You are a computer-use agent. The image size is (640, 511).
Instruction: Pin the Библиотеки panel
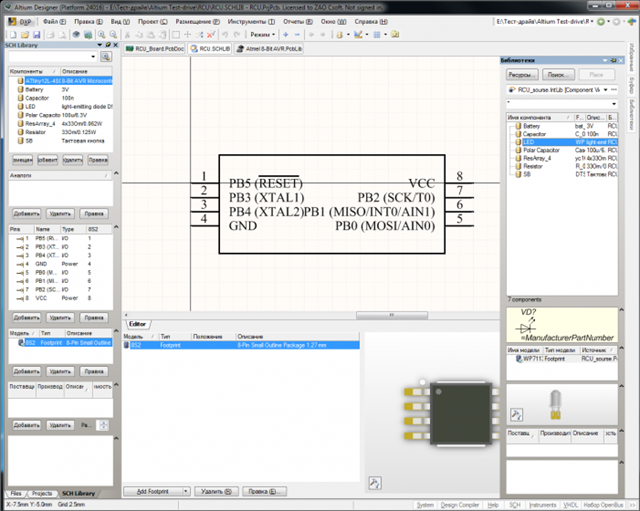pos(614,60)
